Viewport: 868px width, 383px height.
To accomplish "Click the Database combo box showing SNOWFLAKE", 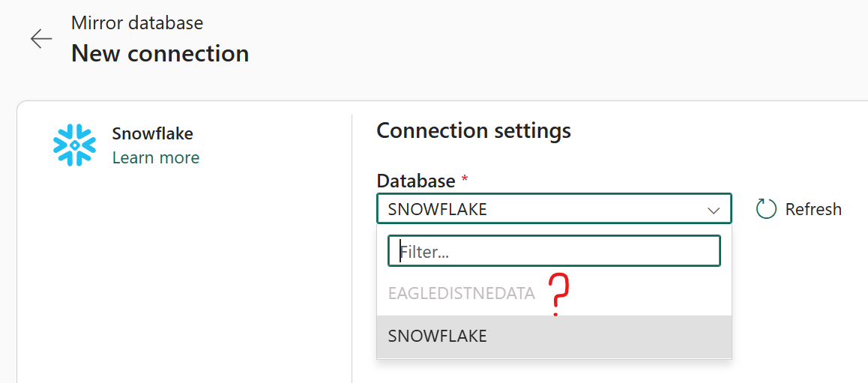I will 540,209.
